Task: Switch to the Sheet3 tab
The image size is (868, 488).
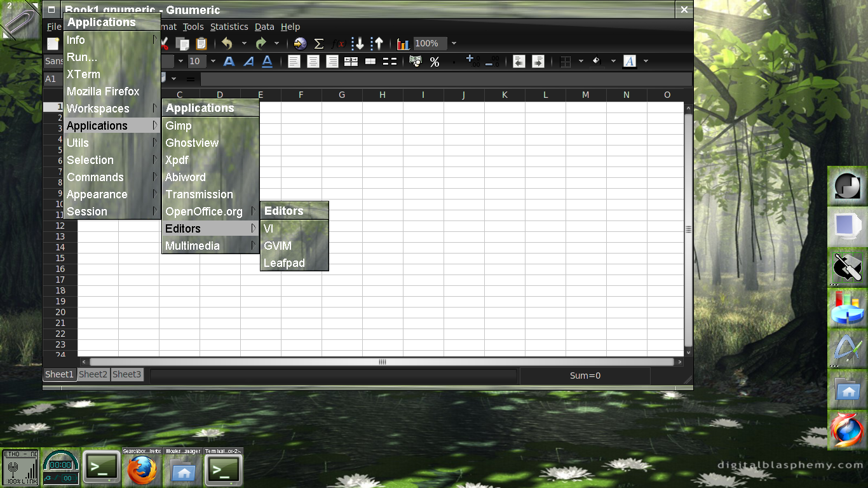Action: (127, 374)
